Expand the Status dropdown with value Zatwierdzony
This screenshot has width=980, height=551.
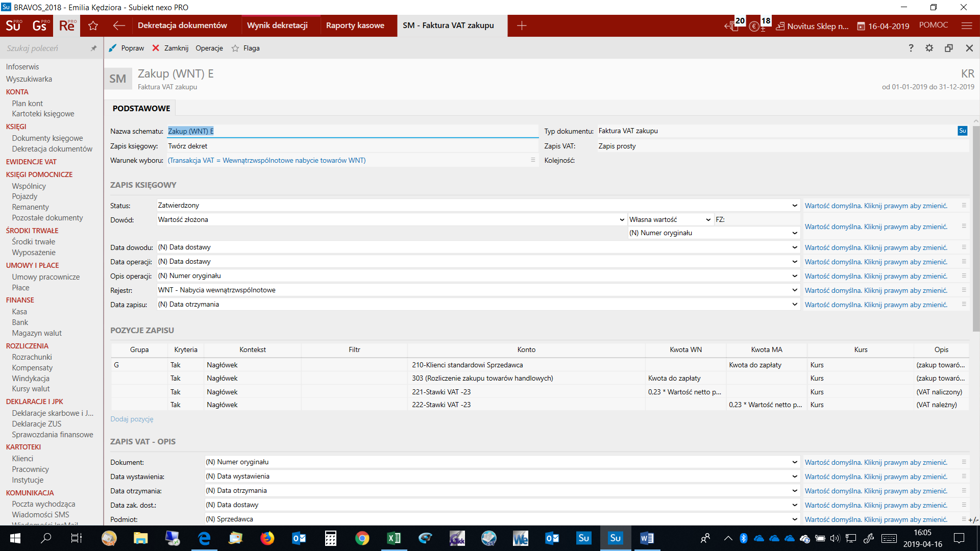tap(794, 206)
